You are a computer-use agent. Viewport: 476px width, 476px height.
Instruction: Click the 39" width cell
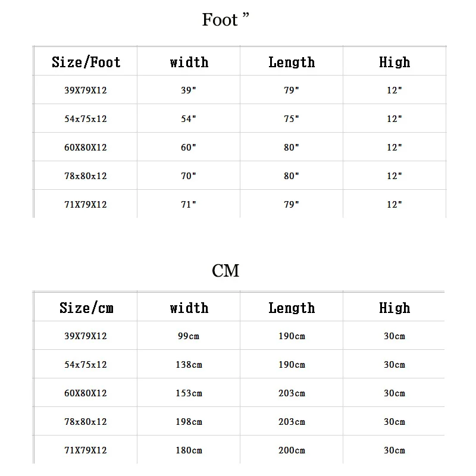click(189, 90)
